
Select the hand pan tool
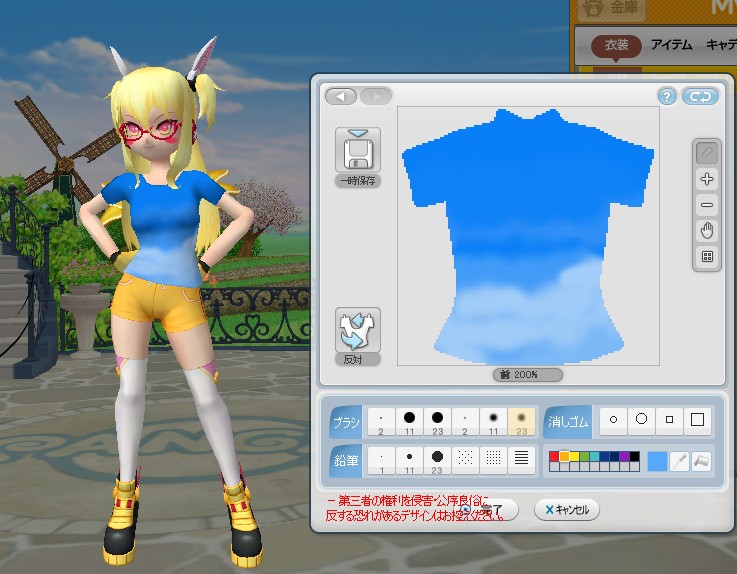tap(707, 231)
